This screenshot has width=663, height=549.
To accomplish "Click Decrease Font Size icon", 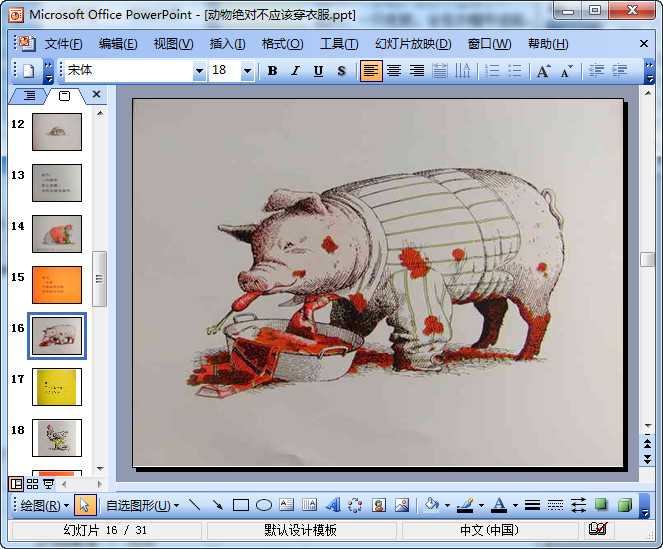I will click(x=567, y=71).
